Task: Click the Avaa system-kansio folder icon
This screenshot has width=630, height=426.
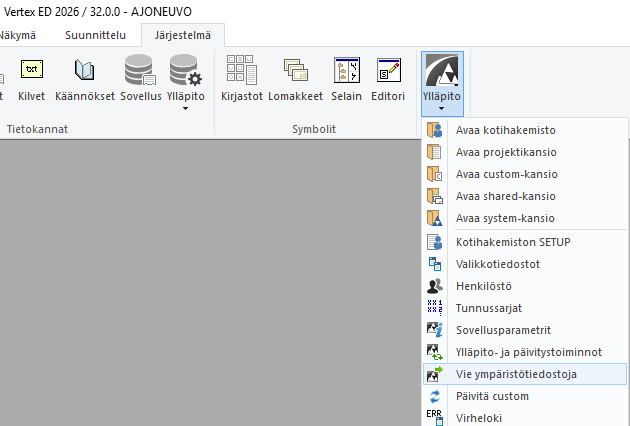Action: point(434,218)
